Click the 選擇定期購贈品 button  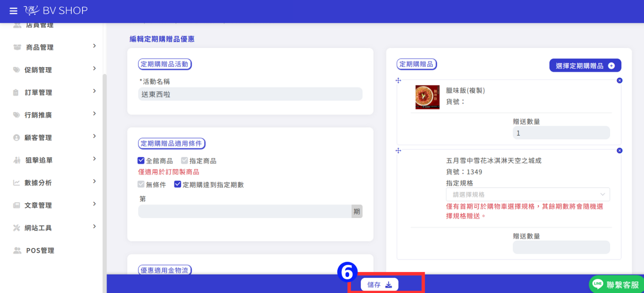585,66
